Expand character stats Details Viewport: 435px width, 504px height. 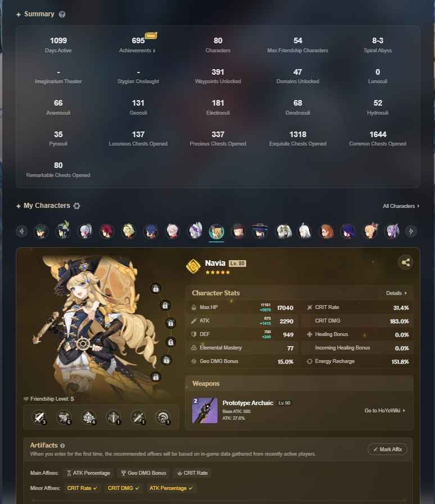(396, 293)
